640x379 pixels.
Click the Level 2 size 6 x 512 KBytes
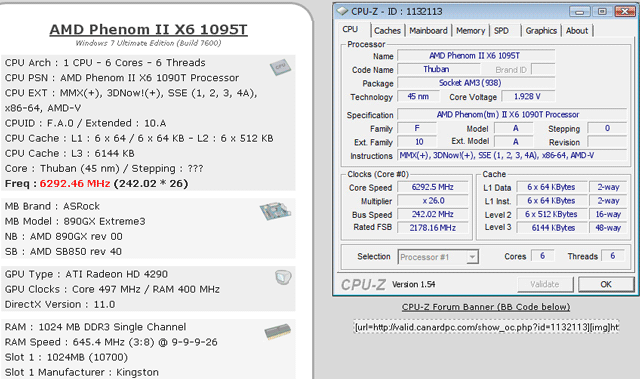pos(551,214)
